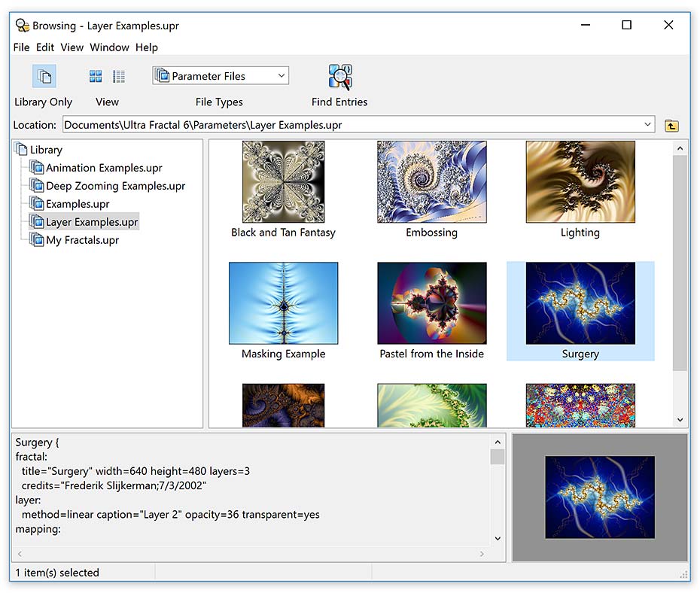Click the My Fractals.upr file icon
This screenshot has height=593, width=700.
[x=36, y=240]
